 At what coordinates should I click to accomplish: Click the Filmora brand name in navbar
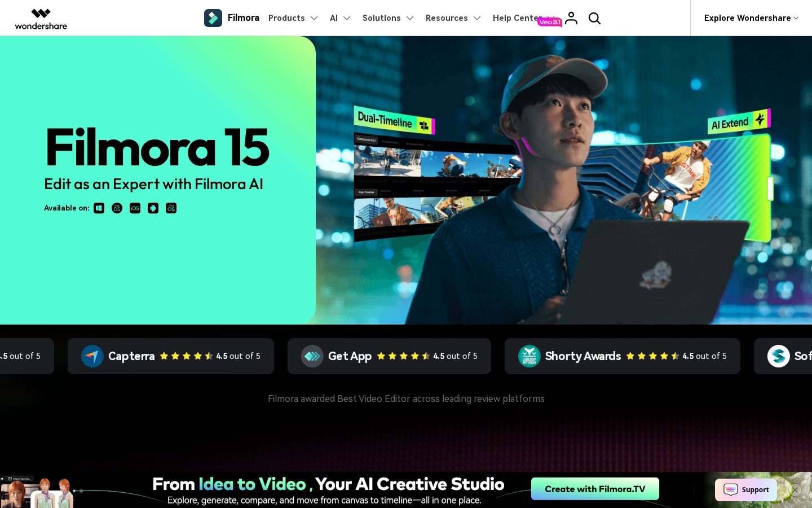244,17
